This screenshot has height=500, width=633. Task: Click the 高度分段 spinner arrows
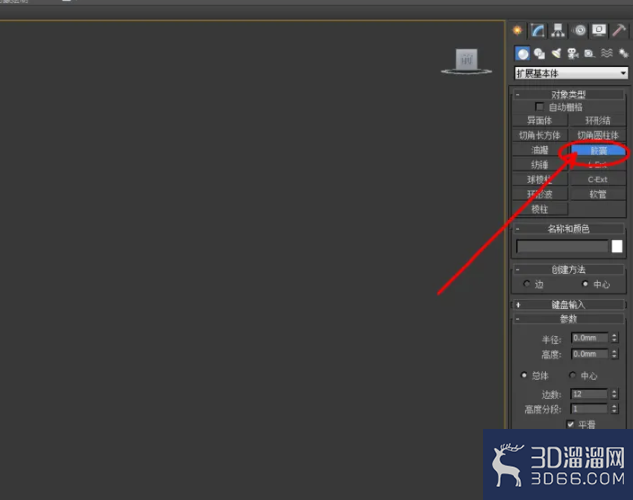614,409
